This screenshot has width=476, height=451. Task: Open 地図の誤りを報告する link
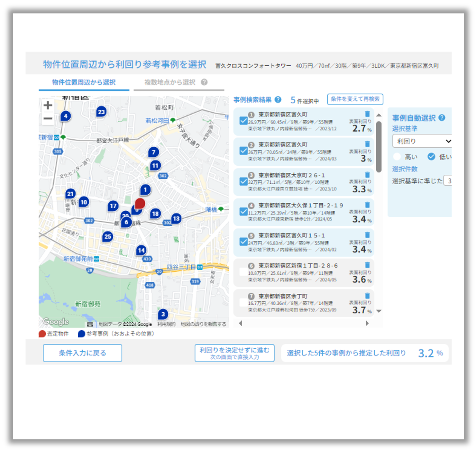[x=204, y=324]
